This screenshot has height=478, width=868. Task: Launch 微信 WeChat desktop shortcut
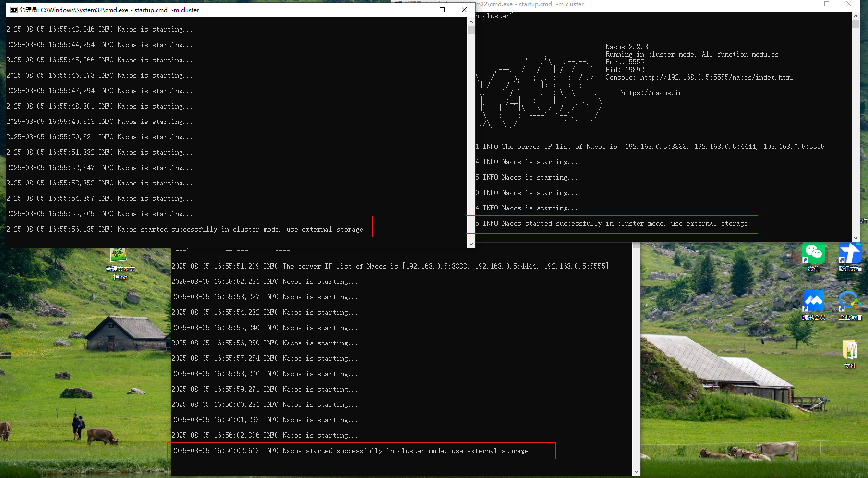coord(814,257)
